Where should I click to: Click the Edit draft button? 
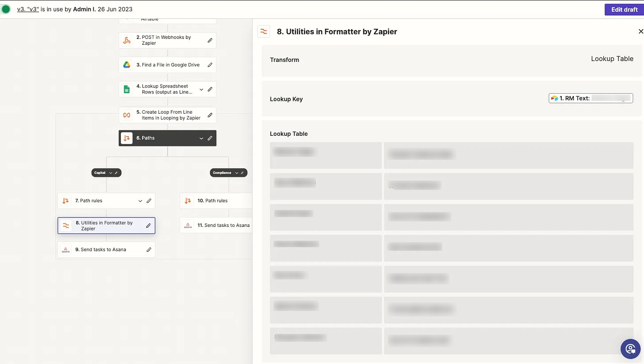tap(624, 9)
